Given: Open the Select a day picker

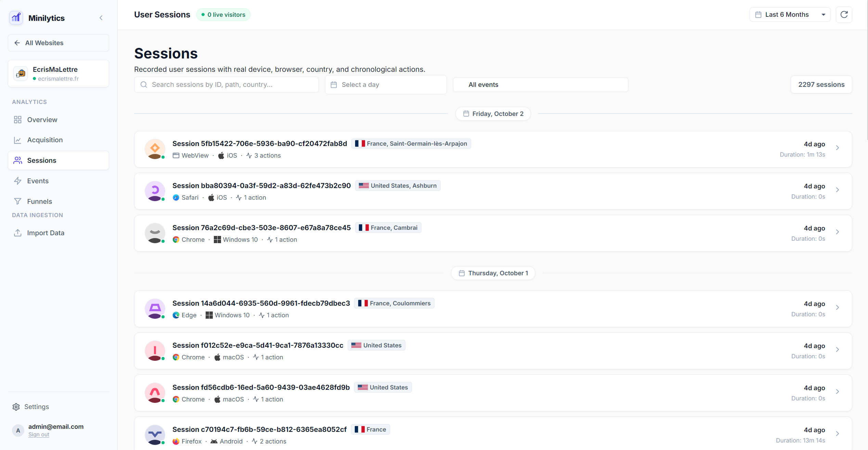Looking at the screenshot, I should click(x=386, y=84).
